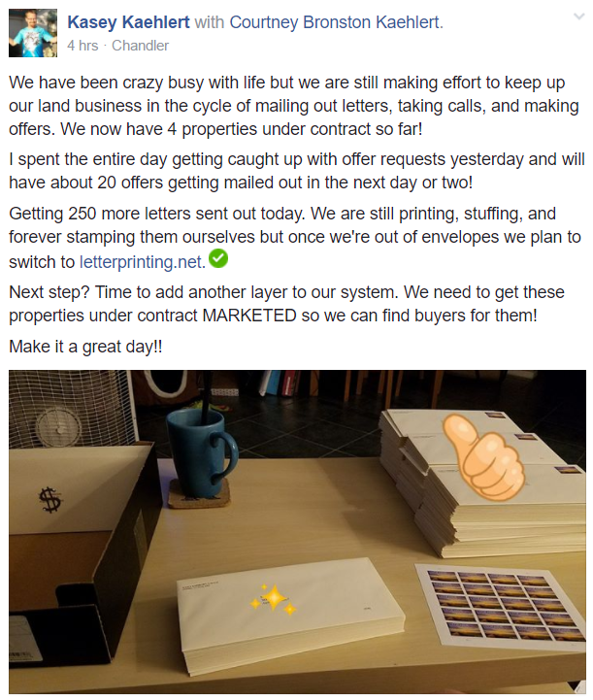Open the 4 hrs timestamp link
Viewport: 593px width, 700px height.
click(x=82, y=46)
